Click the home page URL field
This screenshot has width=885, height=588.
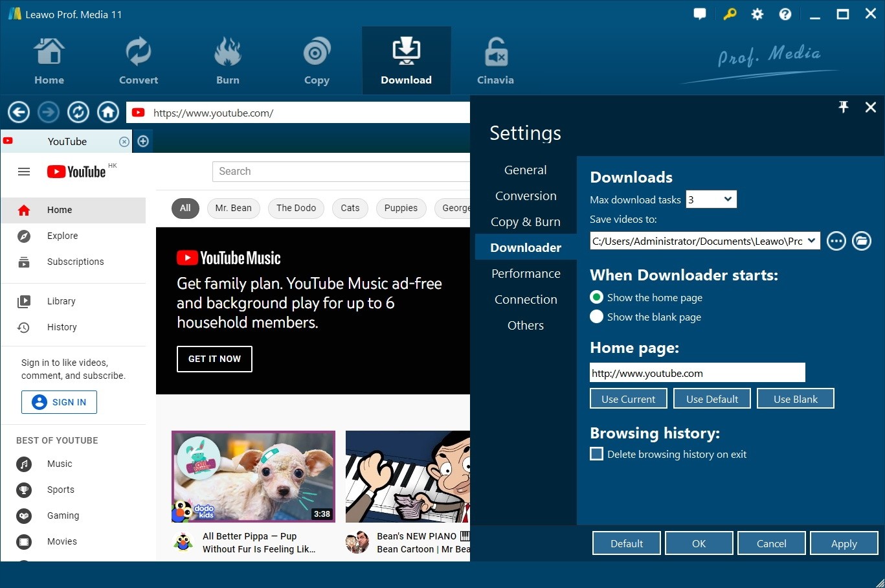point(697,373)
